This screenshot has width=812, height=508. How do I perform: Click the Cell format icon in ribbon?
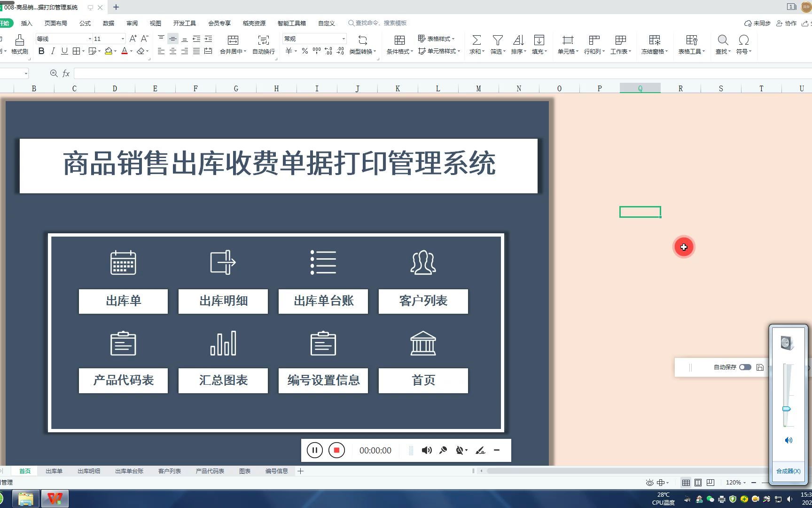pos(568,40)
